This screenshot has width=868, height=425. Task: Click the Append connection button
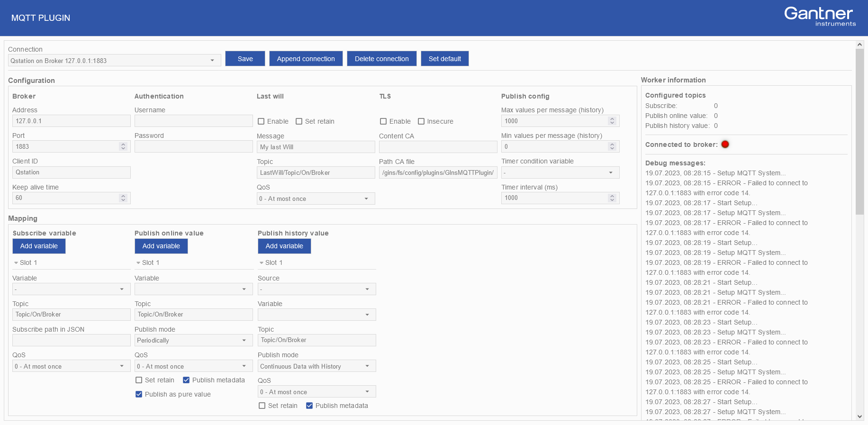coord(306,59)
